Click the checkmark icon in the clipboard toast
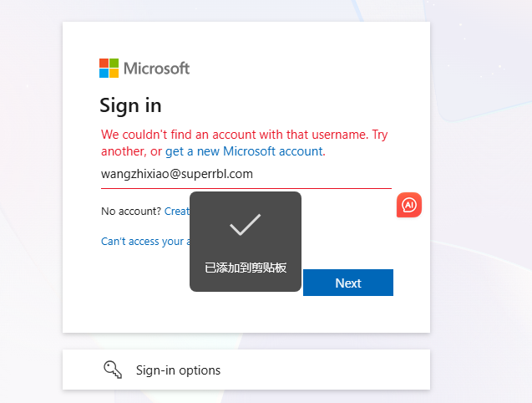This screenshot has height=403, width=532. point(246,224)
